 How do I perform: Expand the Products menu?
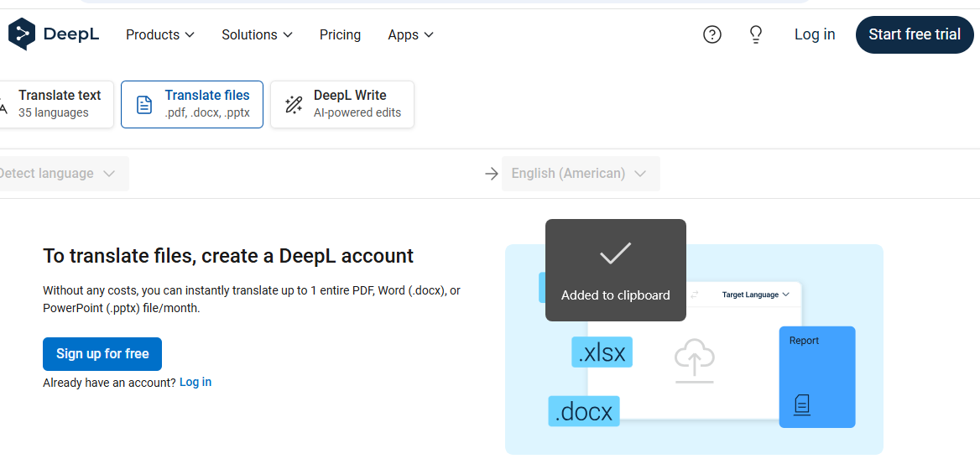[160, 34]
